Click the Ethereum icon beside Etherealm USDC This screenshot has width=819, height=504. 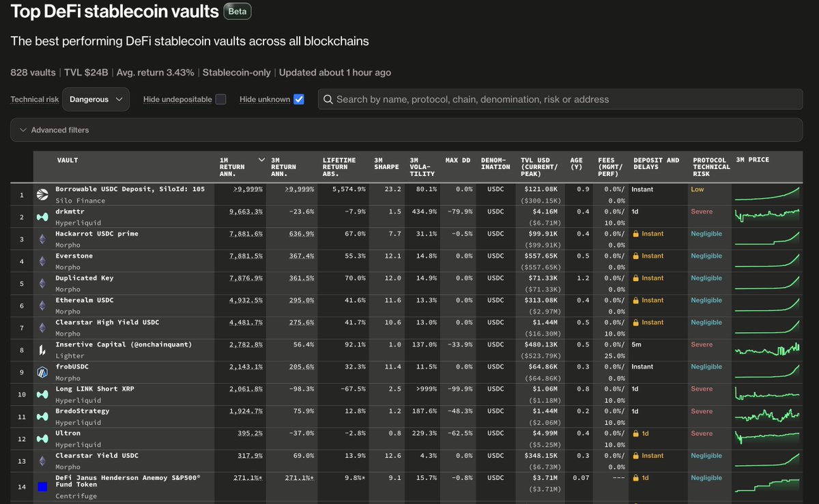pyautogui.click(x=42, y=306)
